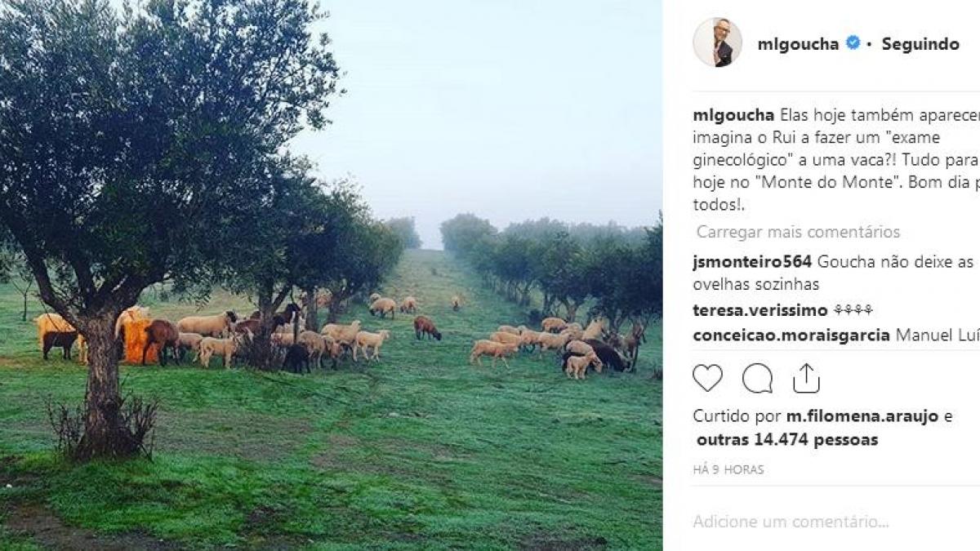Image resolution: width=980 pixels, height=551 pixels.
Task: Open the mlgoucha profile picture
Action: point(717,42)
